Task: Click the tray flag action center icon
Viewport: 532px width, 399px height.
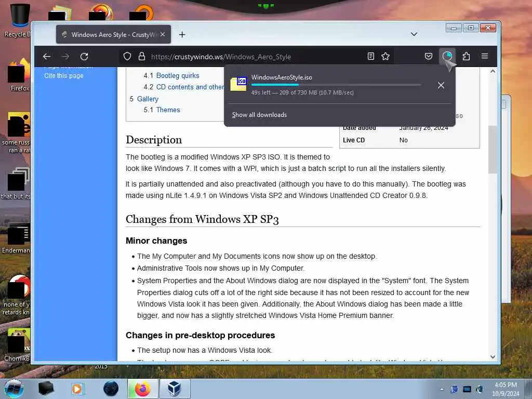Action: point(454,389)
